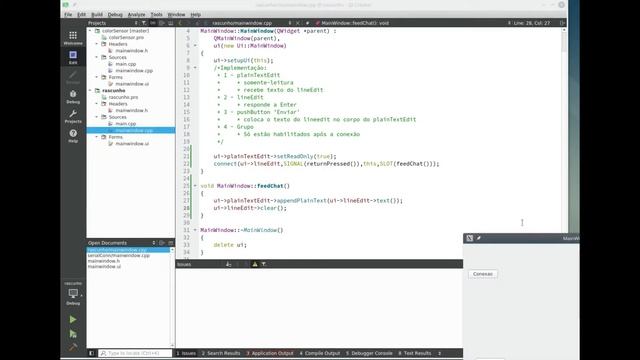Click the MainWindow app window icon
This screenshot has height=360, width=640.
470,238
